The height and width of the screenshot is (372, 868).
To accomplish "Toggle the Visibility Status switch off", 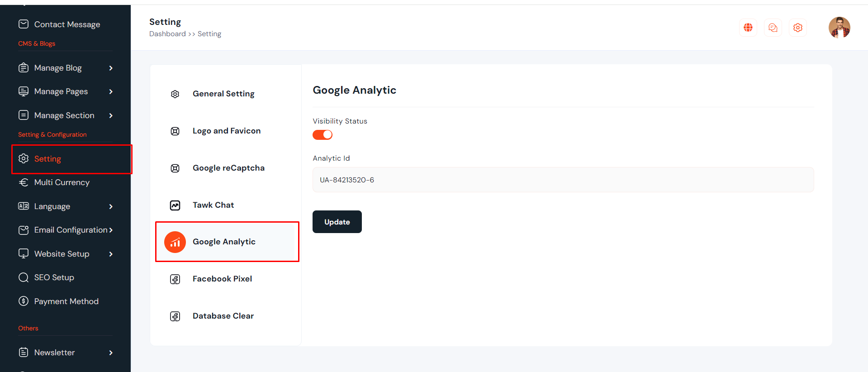I will [323, 135].
